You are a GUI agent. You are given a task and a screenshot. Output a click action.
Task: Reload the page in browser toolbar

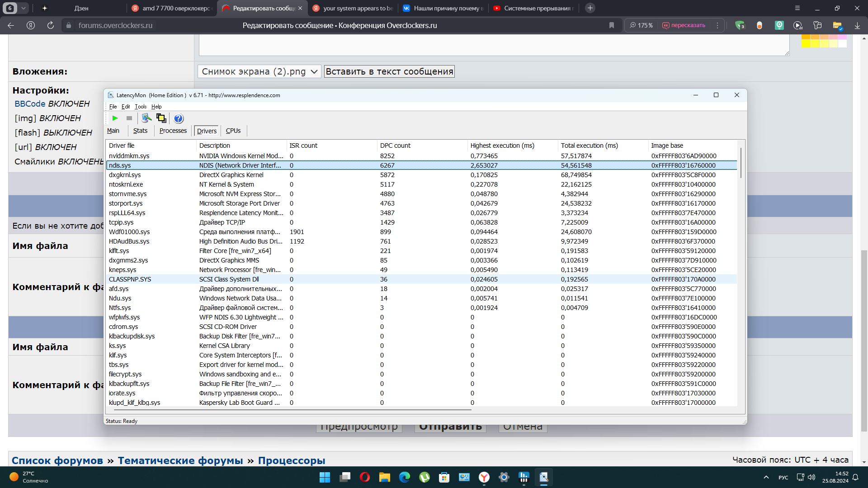(51, 26)
